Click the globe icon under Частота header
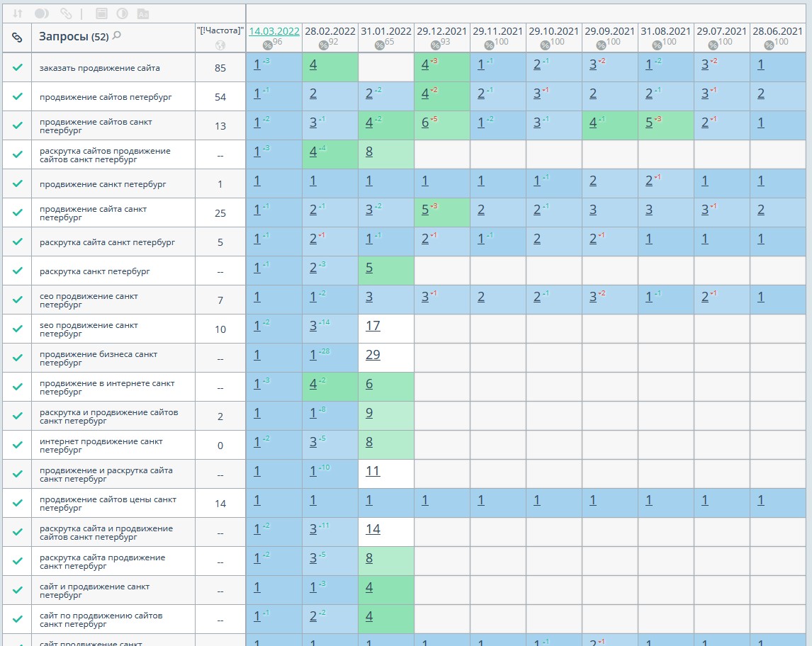 (x=220, y=45)
